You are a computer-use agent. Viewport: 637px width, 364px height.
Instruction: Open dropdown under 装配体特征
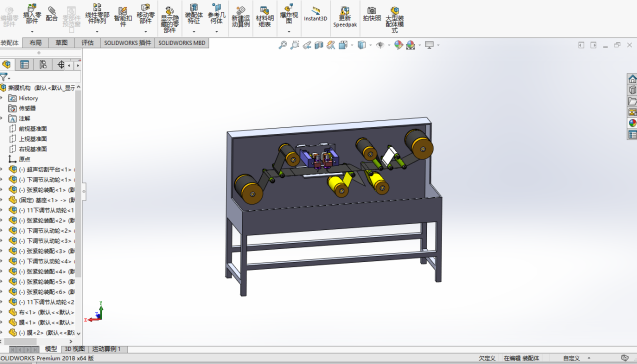pos(194,31)
